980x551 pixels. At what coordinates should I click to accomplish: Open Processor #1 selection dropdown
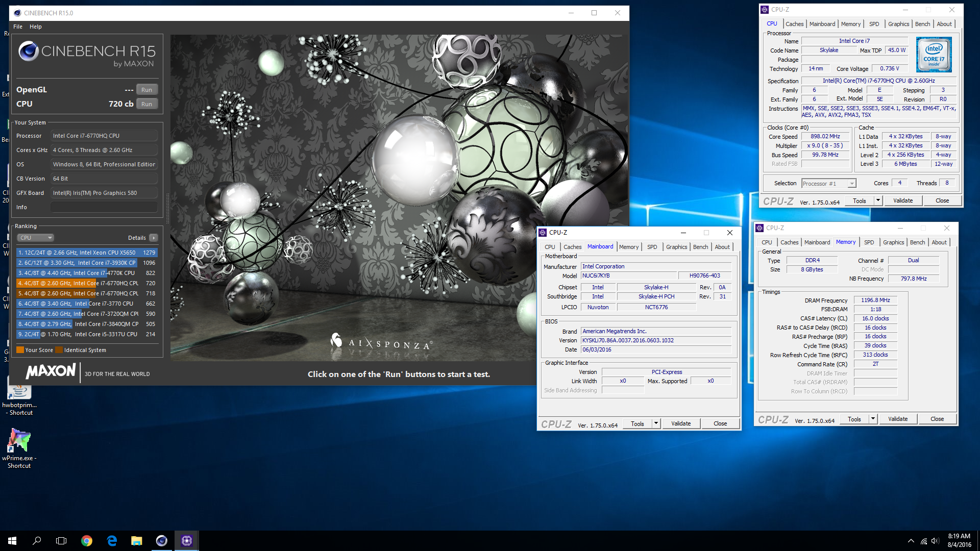tap(828, 184)
